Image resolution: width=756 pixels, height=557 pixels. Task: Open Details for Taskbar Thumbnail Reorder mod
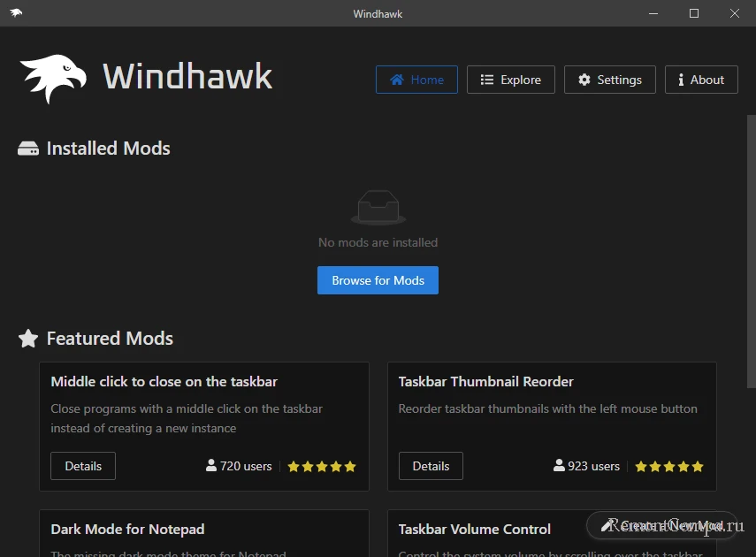pyautogui.click(x=431, y=466)
